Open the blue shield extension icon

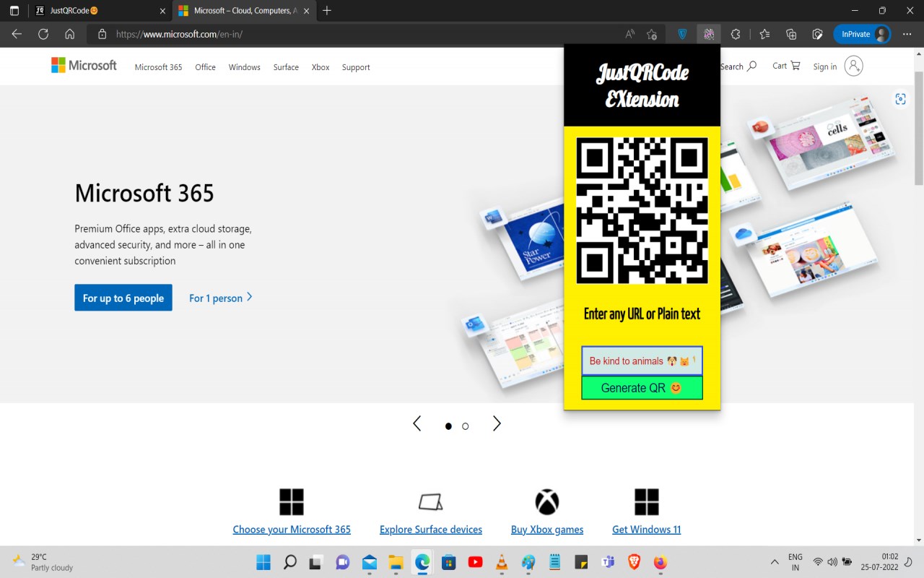(682, 34)
